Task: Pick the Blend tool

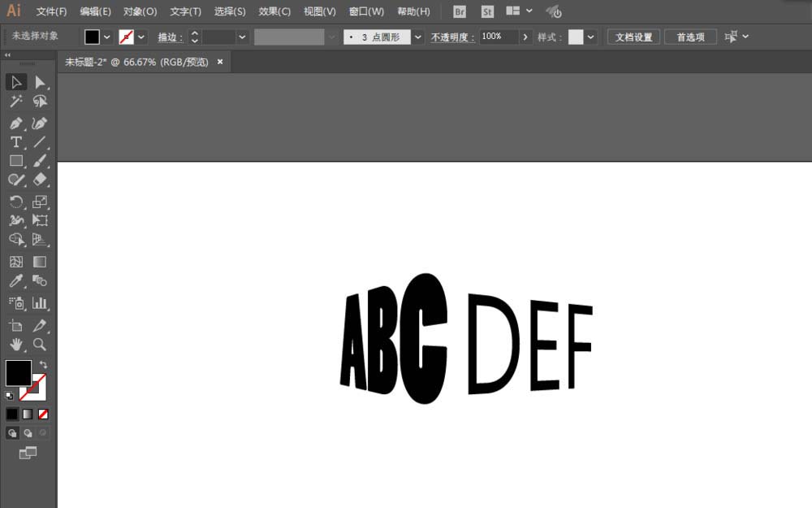Action: [40, 281]
